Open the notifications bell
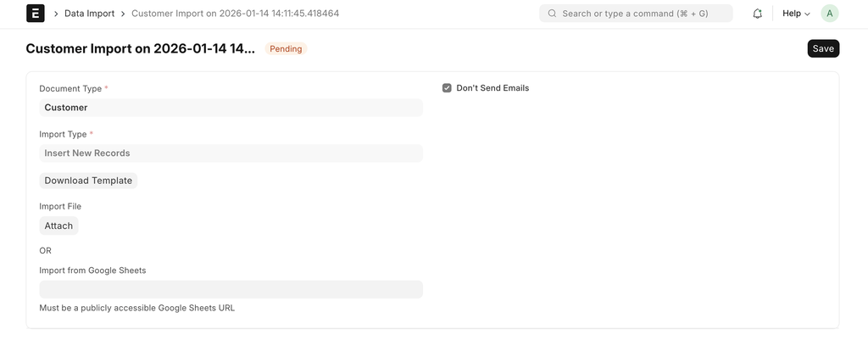 757,14
